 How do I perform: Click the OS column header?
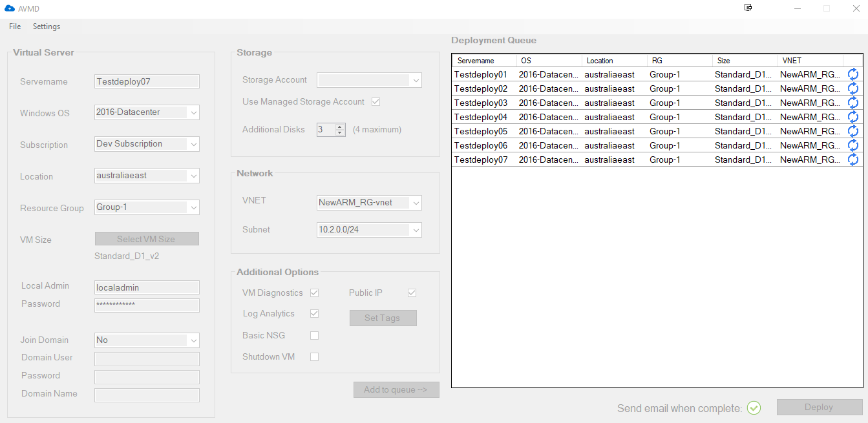[x=550, y=60]
